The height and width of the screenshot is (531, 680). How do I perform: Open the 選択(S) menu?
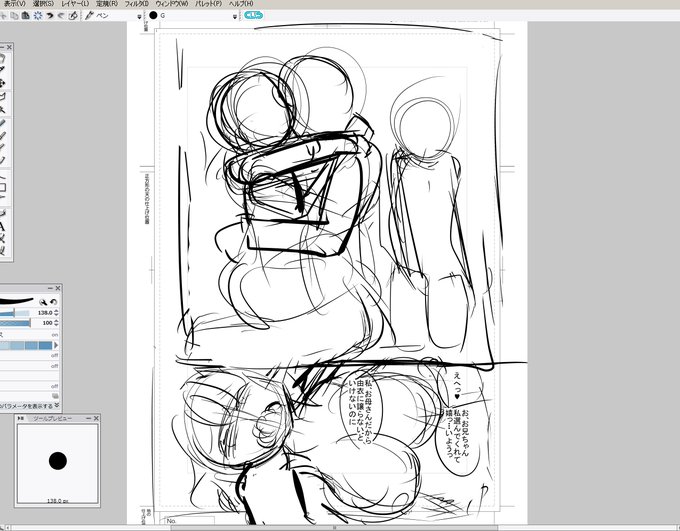[x=43, y=3]
